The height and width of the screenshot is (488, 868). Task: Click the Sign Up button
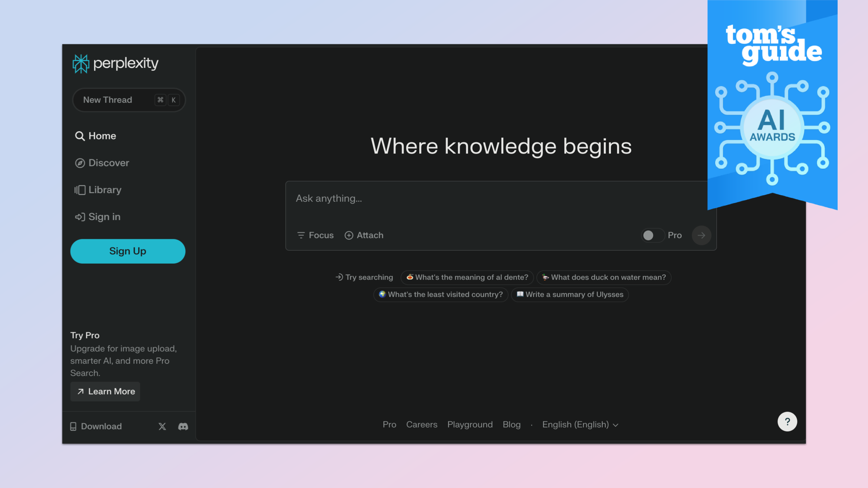128,251
